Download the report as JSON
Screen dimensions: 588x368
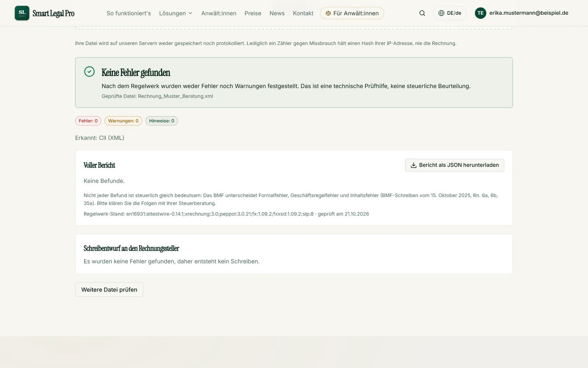(455, 165)
